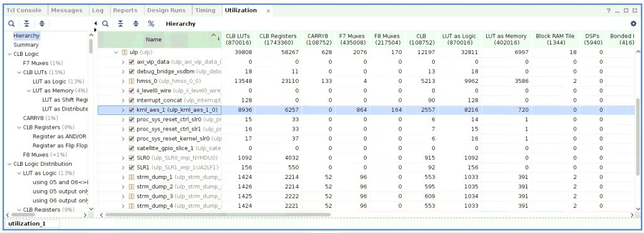Toggle the proc_sys_reset_ctrl_slr0 checkbox

click(x=131, y=119)
